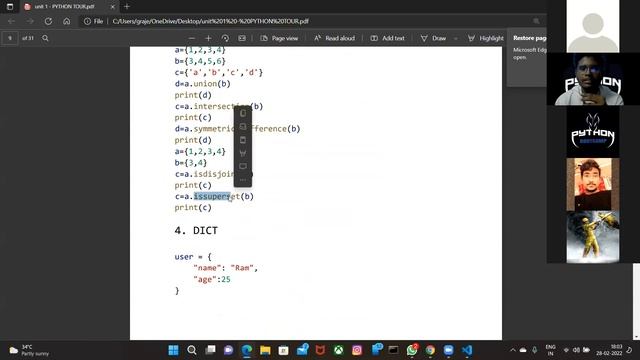Click the address bar file path

[x=210, y=21]
